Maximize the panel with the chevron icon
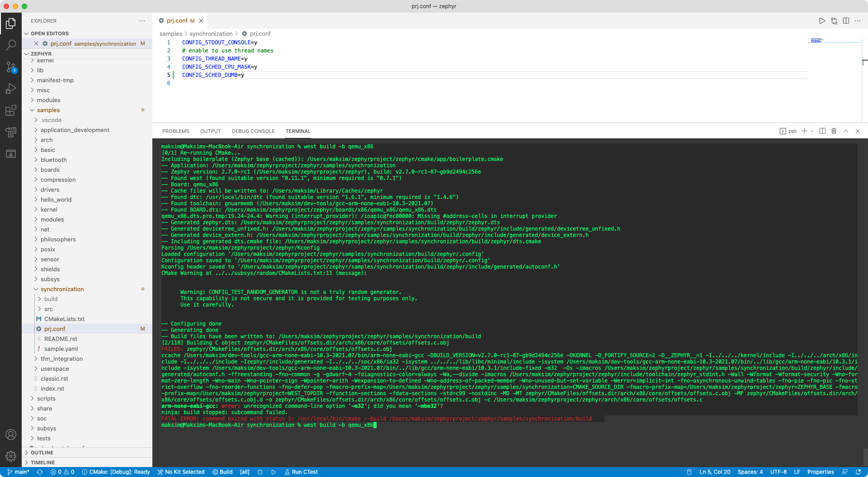Image resolution: width=868 pixels, height=477 pixels. 845,131
